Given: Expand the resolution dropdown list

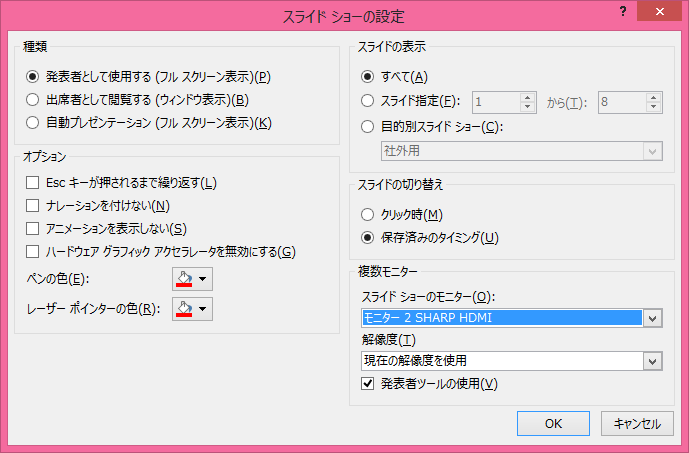Looking at the screenshot, I should 654,361.
